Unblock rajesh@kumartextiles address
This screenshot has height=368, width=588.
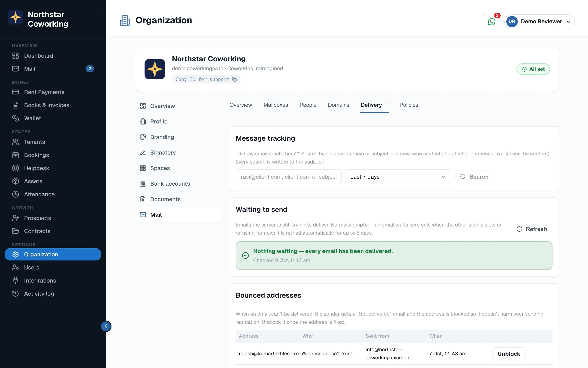(x=509, y=354)
